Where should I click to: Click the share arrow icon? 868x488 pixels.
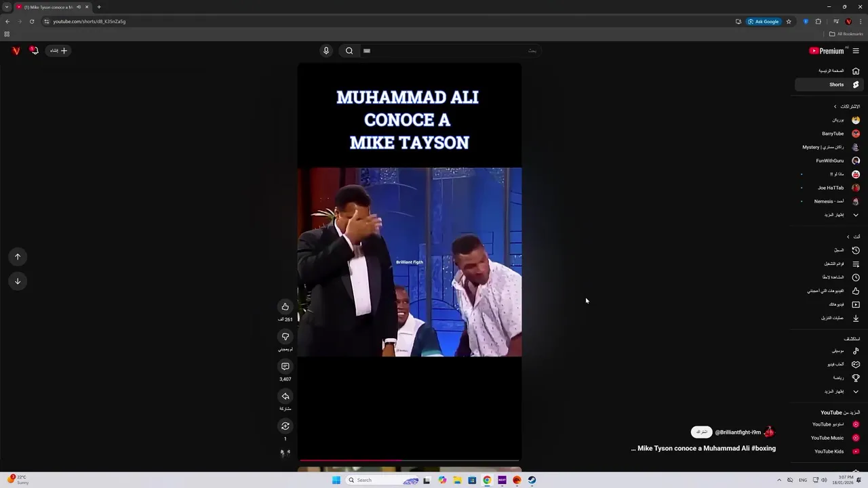285,396
